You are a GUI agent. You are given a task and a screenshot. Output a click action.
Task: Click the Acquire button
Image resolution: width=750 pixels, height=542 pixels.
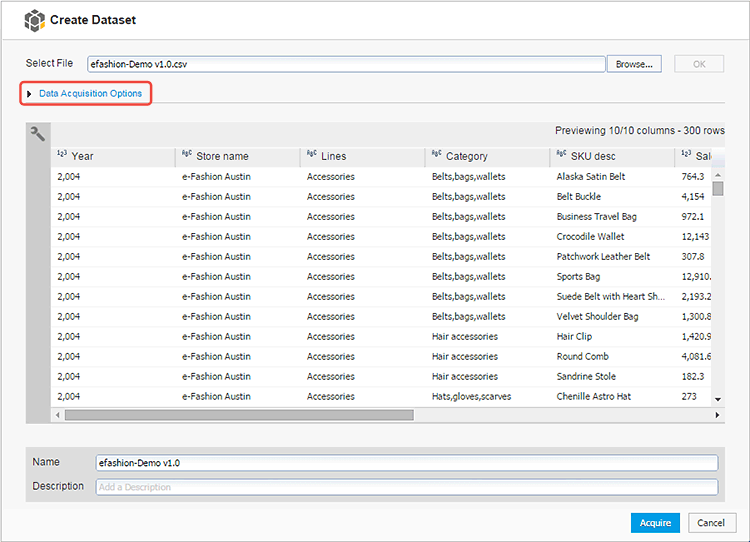(x=655, y=522)
